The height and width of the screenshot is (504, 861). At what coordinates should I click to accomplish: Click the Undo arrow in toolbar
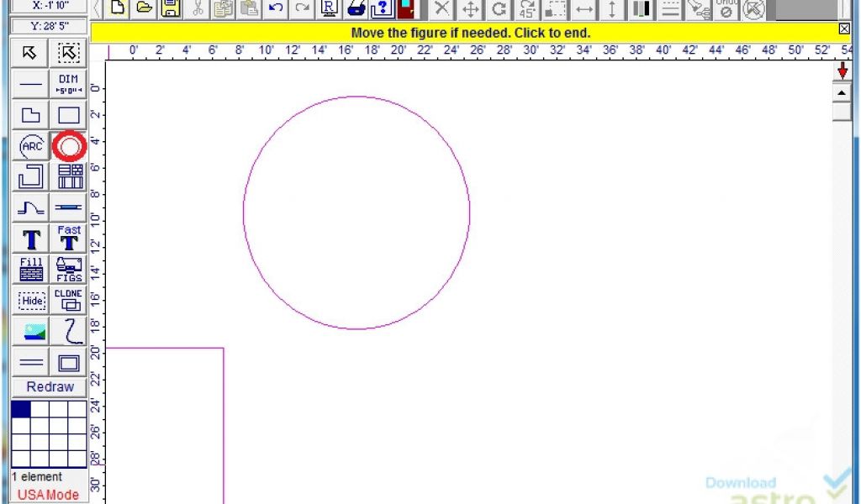[x=275, y=9]
